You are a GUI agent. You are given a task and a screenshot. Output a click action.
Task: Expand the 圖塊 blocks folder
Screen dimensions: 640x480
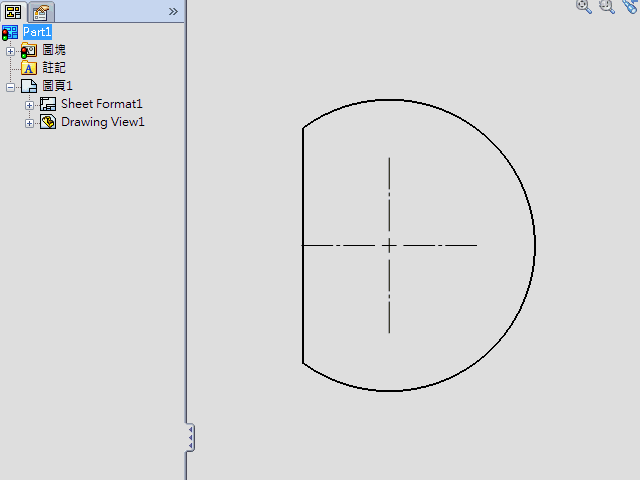10,51
